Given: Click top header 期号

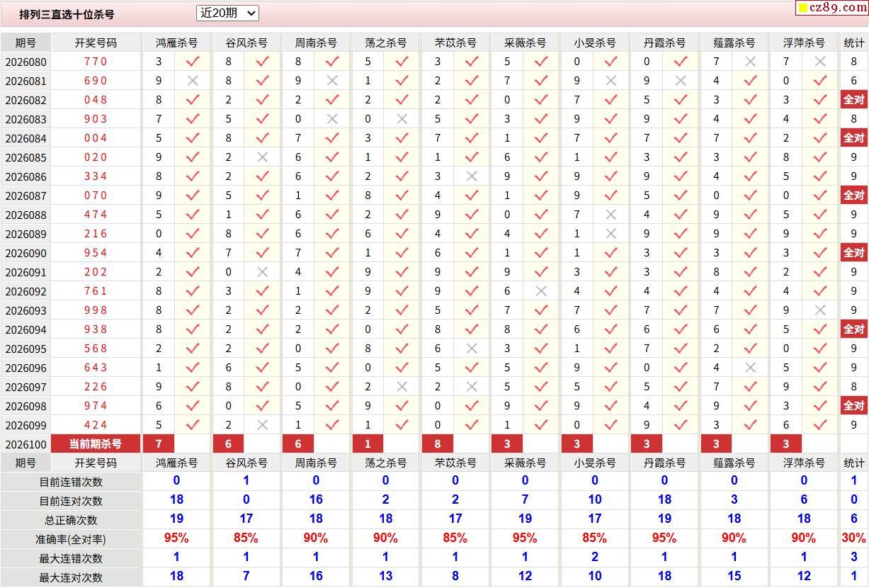Looking at the screenshot, I should 25,43.
